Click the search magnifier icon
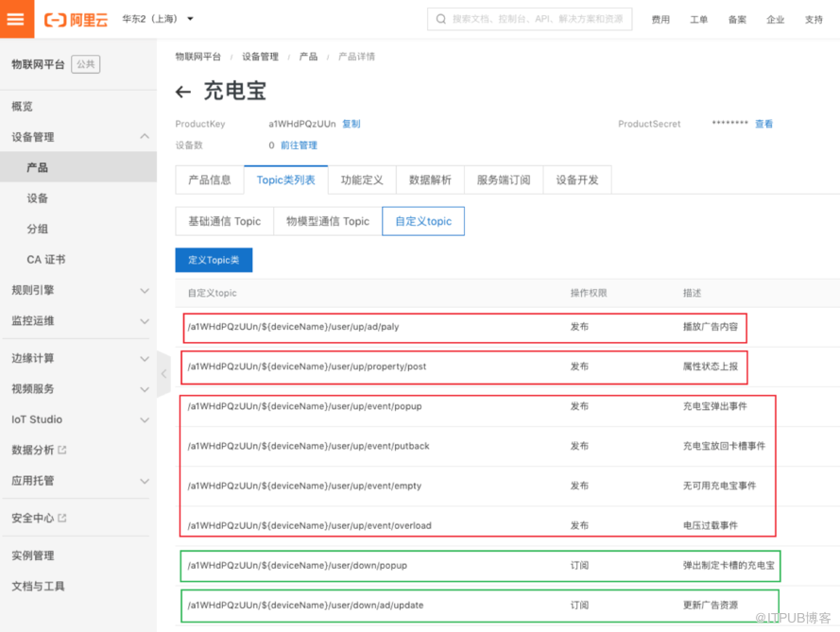The height and width of the screenshot is (632, 840). 441,19
